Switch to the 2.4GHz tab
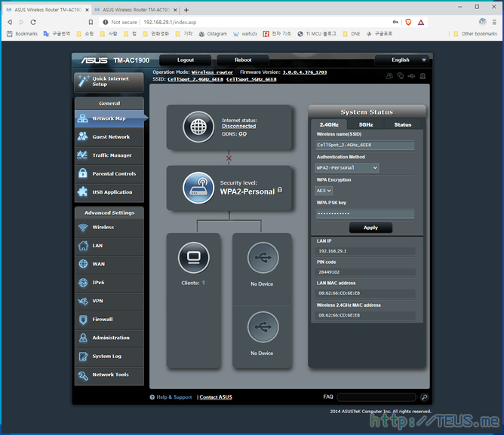504x435 pixels. (x=329, y=124)
